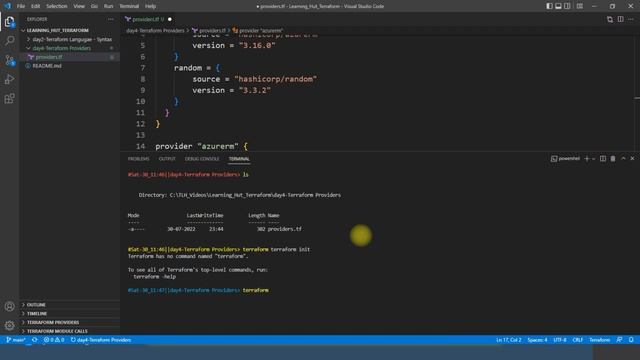Change Spaces: 4 indentation setting
The image size is (640, 360).
point(537,340)
